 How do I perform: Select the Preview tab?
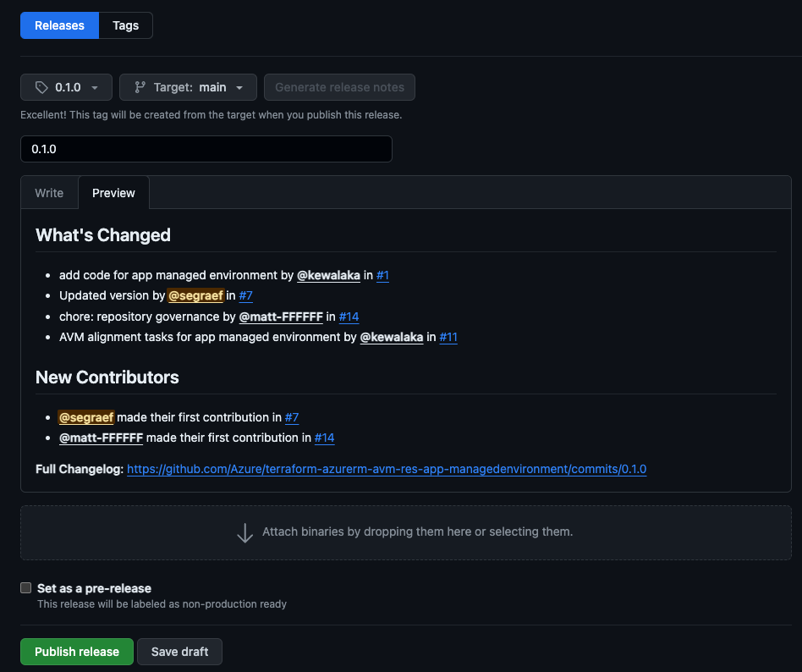tap(113, 193)
